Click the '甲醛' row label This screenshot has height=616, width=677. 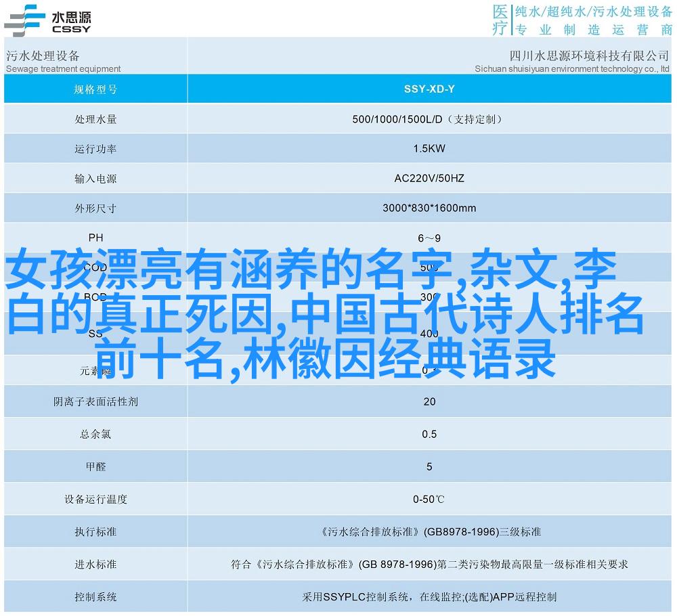click(x=96, y=466)
